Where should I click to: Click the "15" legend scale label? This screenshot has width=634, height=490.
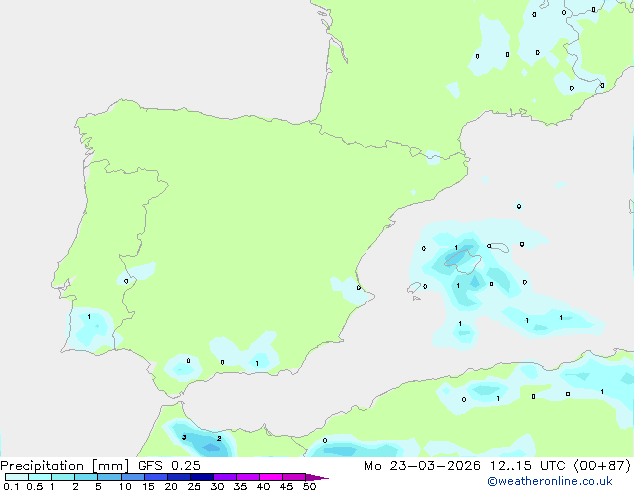point(148,486)
